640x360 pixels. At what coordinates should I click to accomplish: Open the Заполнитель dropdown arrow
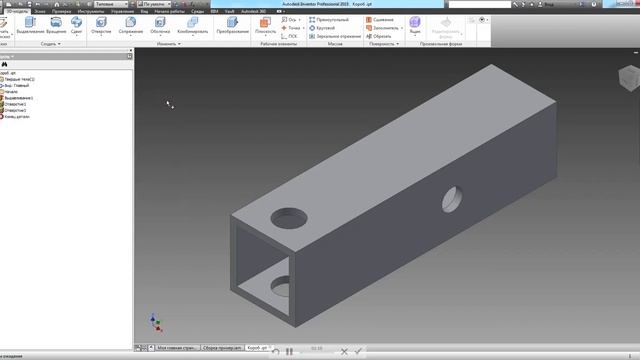402,28
